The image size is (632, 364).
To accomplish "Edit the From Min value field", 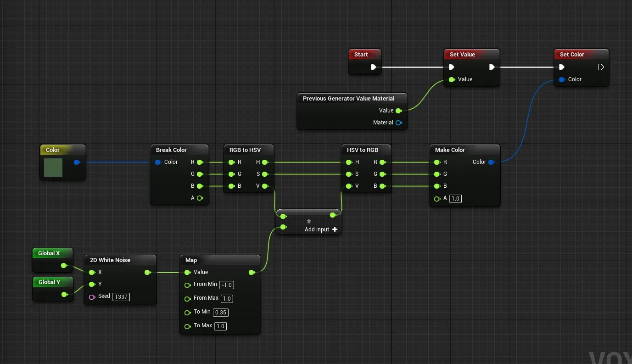I will 227,285.
